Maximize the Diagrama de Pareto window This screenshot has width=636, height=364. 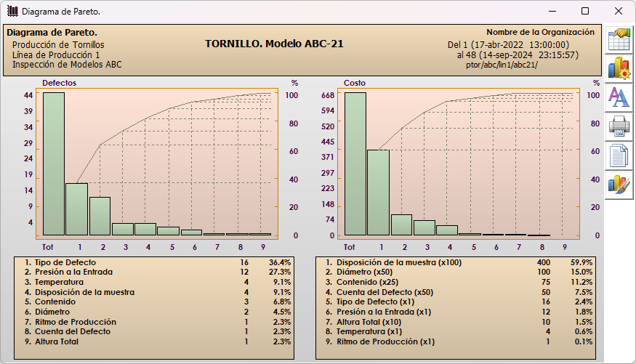click(585, 12)
